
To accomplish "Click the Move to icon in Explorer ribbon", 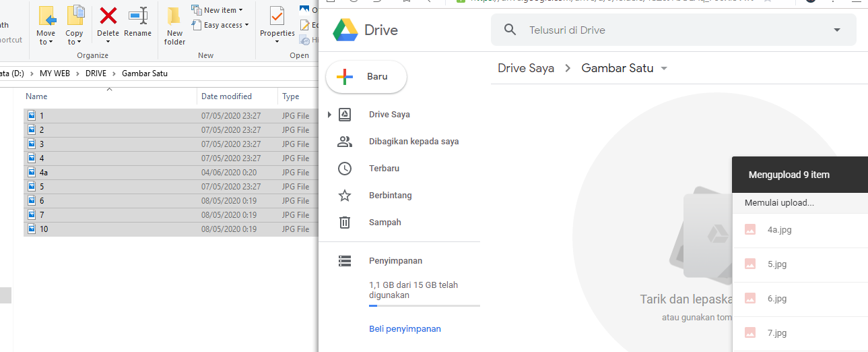I will click(x=46, y=16).
